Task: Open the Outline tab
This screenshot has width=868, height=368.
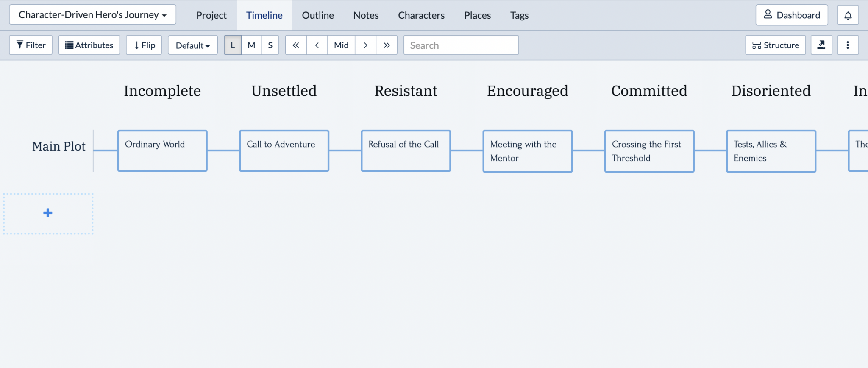Action: [318, 15]
